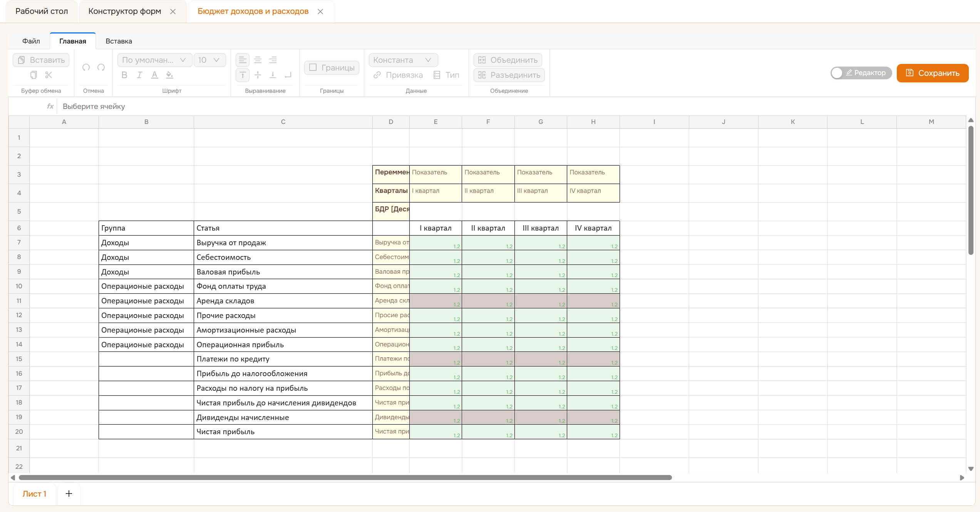Align text right in cell
Image resolution: width=980 pixels, height=512 pixels.
pyautogui.click(x=273, y=60)
